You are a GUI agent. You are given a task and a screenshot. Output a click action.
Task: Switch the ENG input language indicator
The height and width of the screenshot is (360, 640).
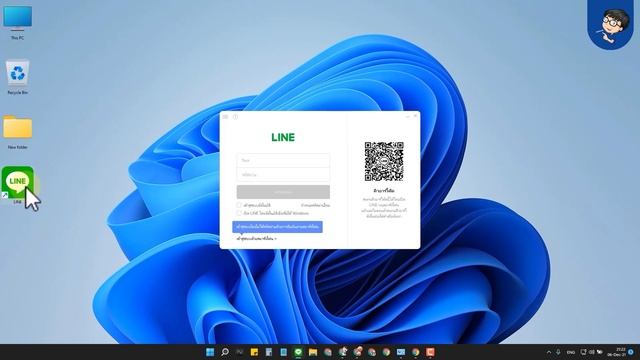pos(571,352)
